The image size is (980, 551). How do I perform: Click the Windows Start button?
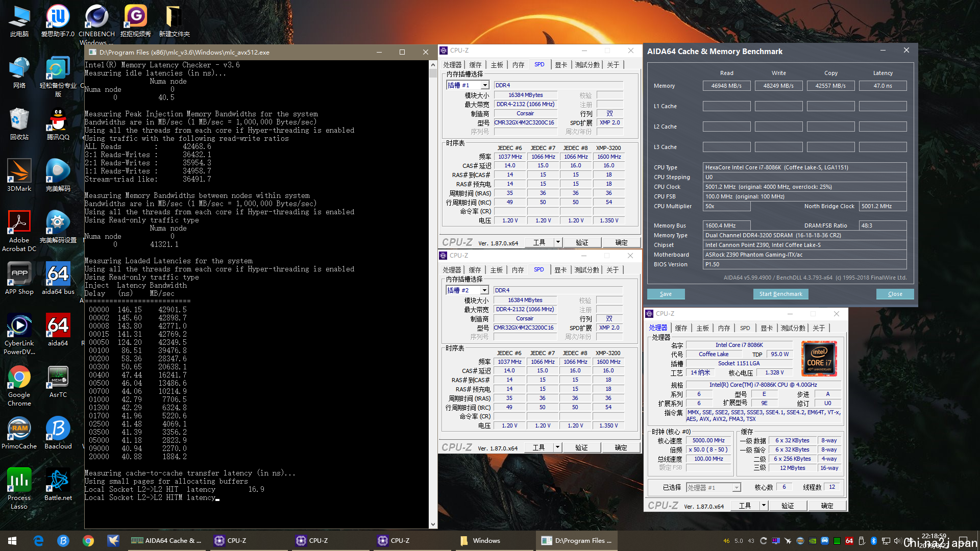pyautogui.click(x=12, y=541)
